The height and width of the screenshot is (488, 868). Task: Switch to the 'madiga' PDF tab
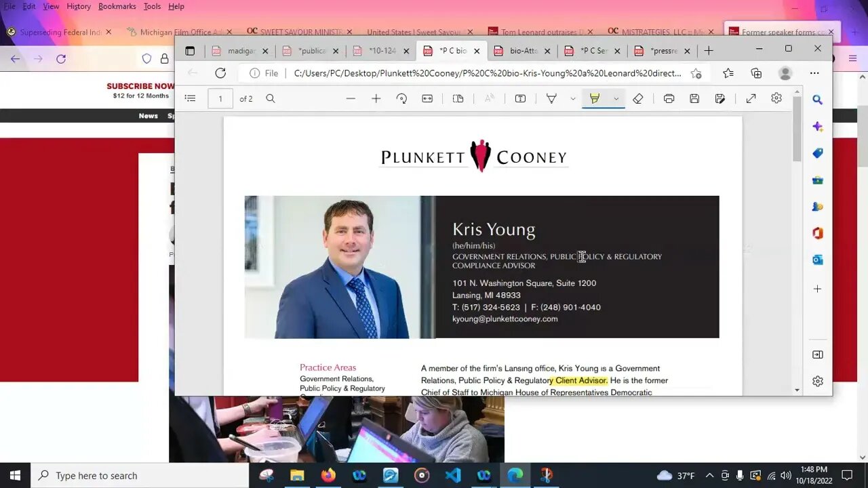240,51
